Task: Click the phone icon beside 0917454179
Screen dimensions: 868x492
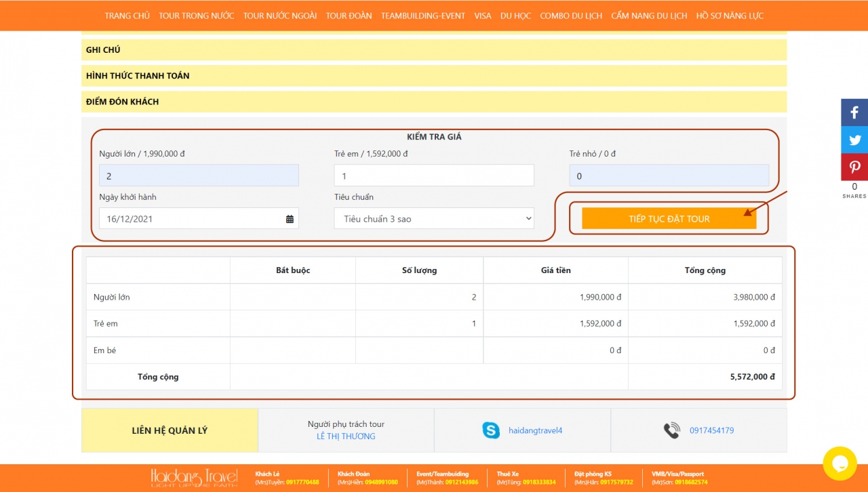Action: click(671, 430)
